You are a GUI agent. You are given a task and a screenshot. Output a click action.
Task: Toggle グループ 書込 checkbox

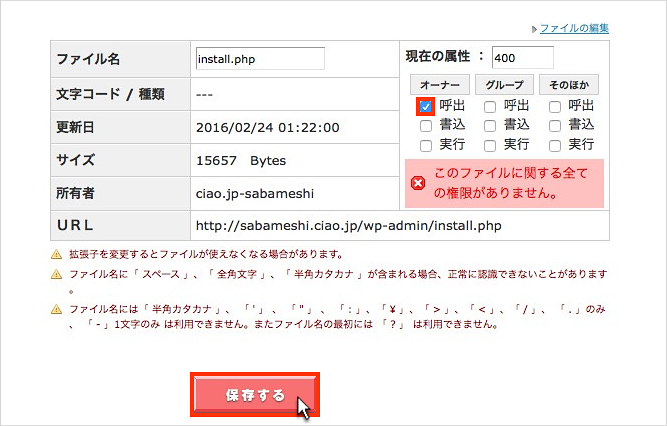(x=490, y=126)
